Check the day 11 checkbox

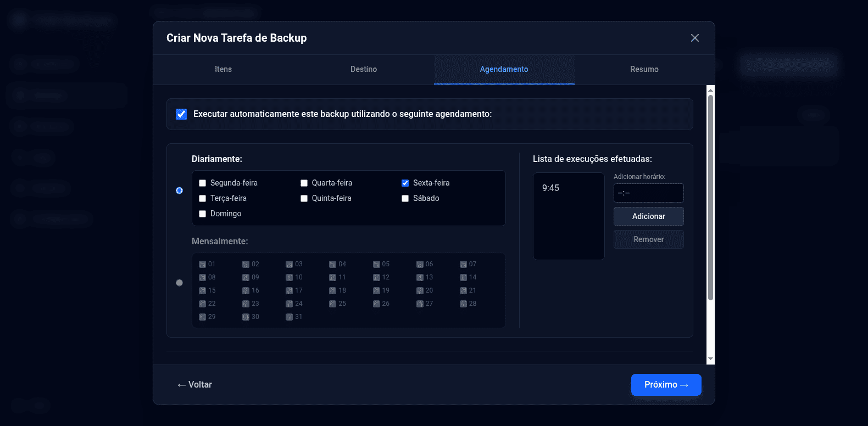click(x=332, y=278)
